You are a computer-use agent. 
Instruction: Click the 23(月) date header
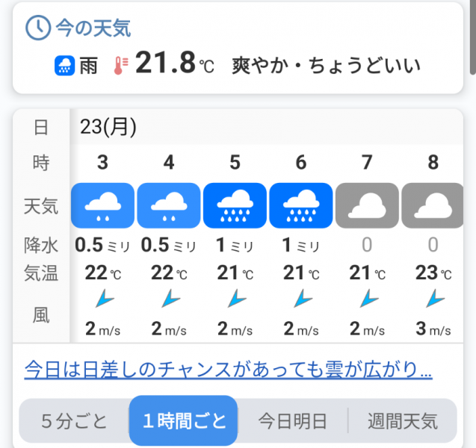coord(109,127)
